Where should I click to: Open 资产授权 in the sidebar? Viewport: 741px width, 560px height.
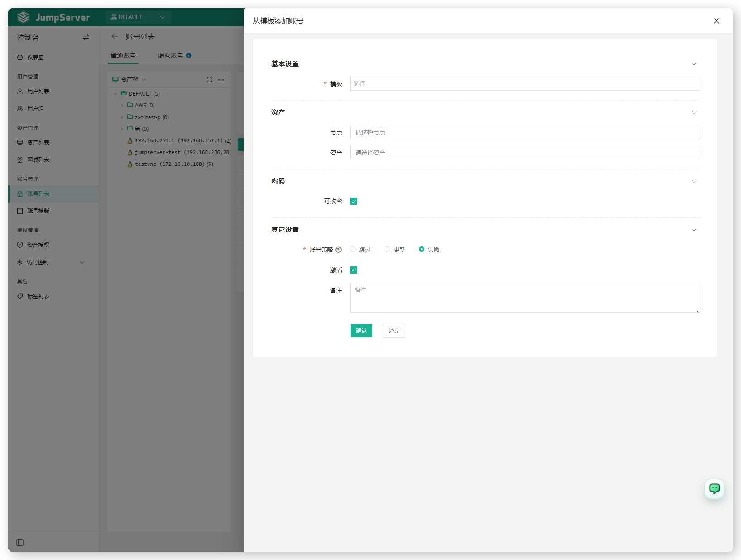(x=53, y=245)
